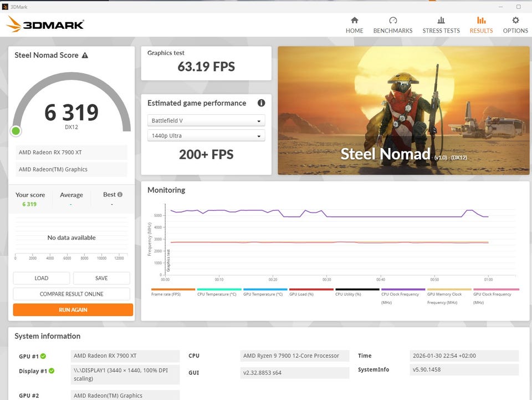Click the Steel Nomad benchmark image
Viewport: 532px width, 400px height.
(x=403, y=110)
